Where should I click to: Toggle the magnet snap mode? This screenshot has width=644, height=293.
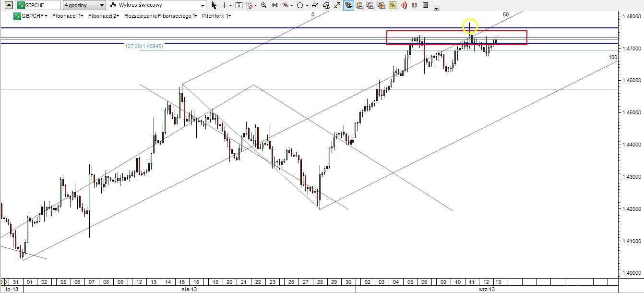click(414, 5)
